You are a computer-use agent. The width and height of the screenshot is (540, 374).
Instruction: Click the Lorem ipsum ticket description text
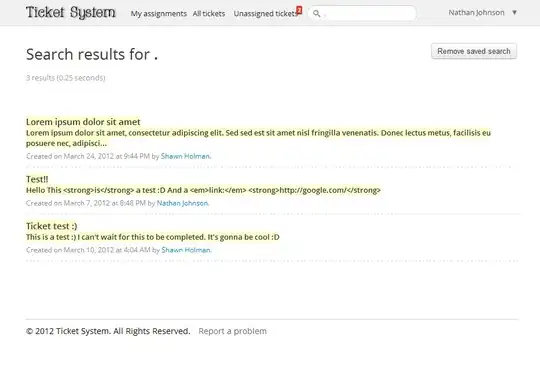pos(258,138)
